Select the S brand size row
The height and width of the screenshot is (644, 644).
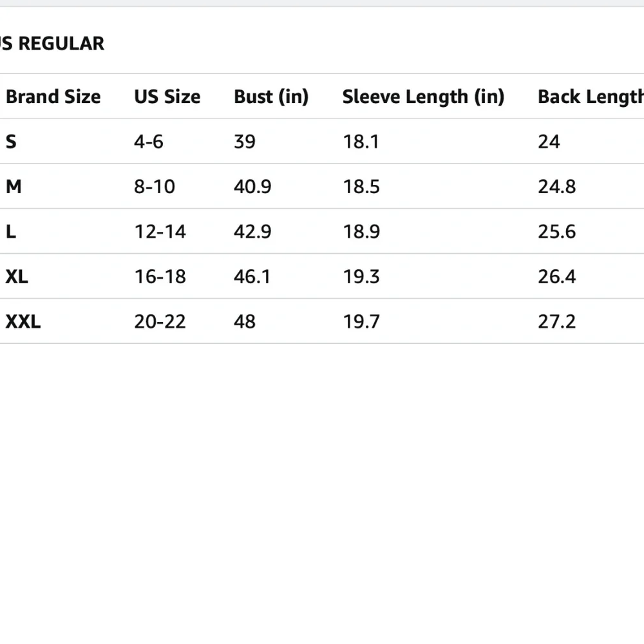coord(322,141)
